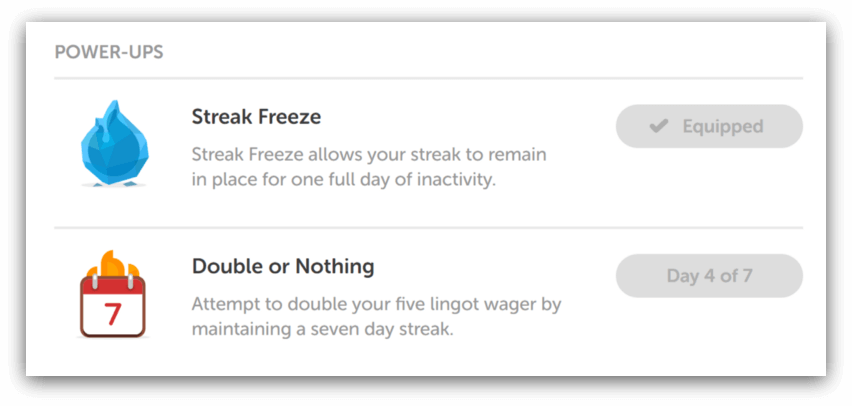852x406 pixels.
Task: Click the text line "Streak Freeze allows your streak to remain"
Action: coord(369,155)
